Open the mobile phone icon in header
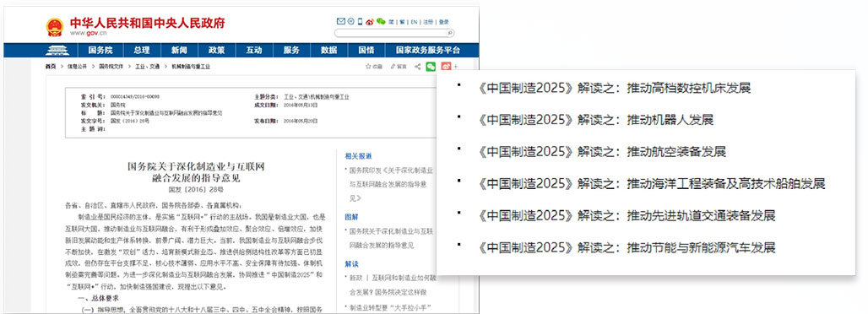The image size is (868, 314). pos(360,21)
